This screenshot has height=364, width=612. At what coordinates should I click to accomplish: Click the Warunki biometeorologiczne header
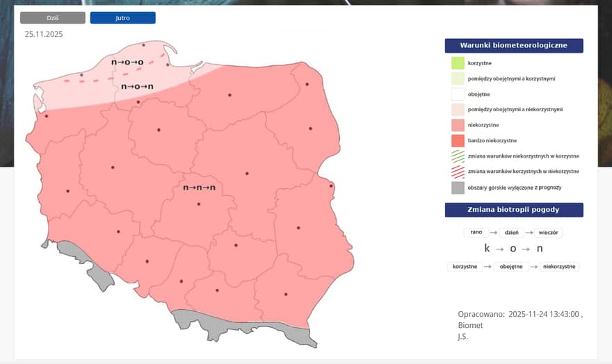(x=513, y=46)
